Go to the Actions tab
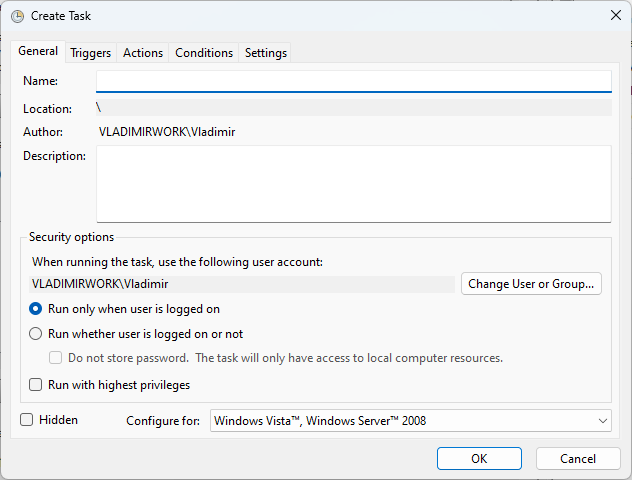Image resolution: width=632 pixels, height=480 pixels. (142, 53)
